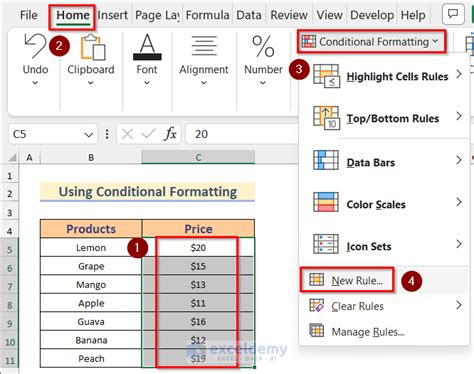Expand the Clipboard group chevron
This screenshot has height=374, width=474.
(91, 83)
